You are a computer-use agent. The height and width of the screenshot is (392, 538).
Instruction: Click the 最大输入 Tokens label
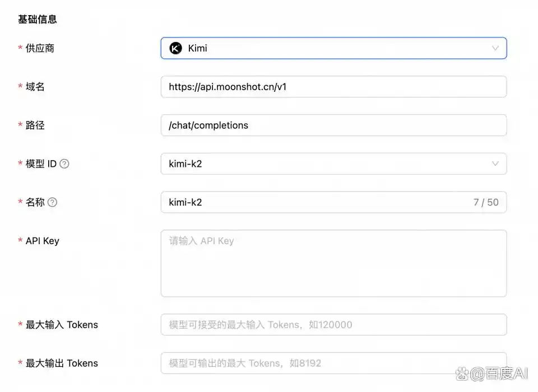[62, 325]
